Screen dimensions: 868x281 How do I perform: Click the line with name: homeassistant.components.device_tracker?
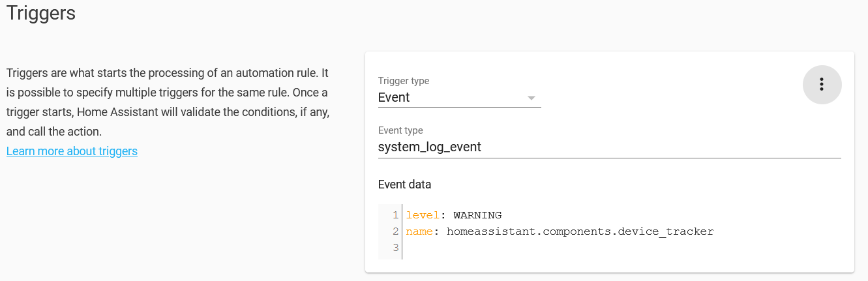(560, 231)
